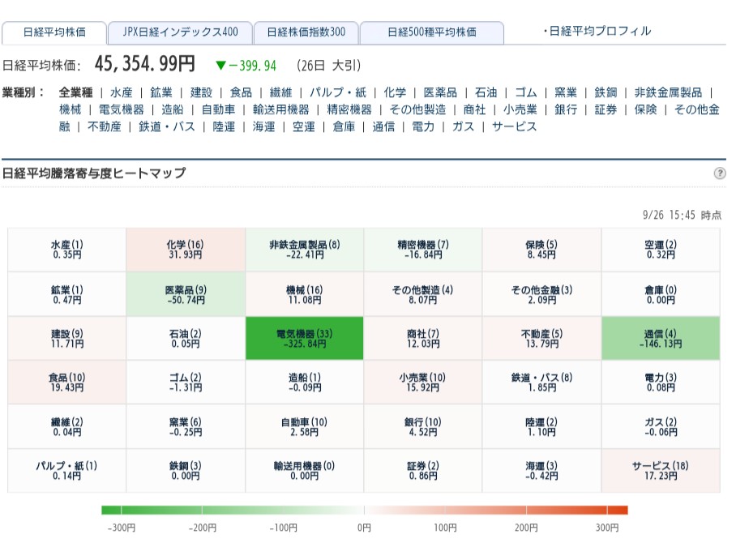736x560 pixels.
Task: Click the 化学(16) heatmap tile
Action: pos(186,250)
